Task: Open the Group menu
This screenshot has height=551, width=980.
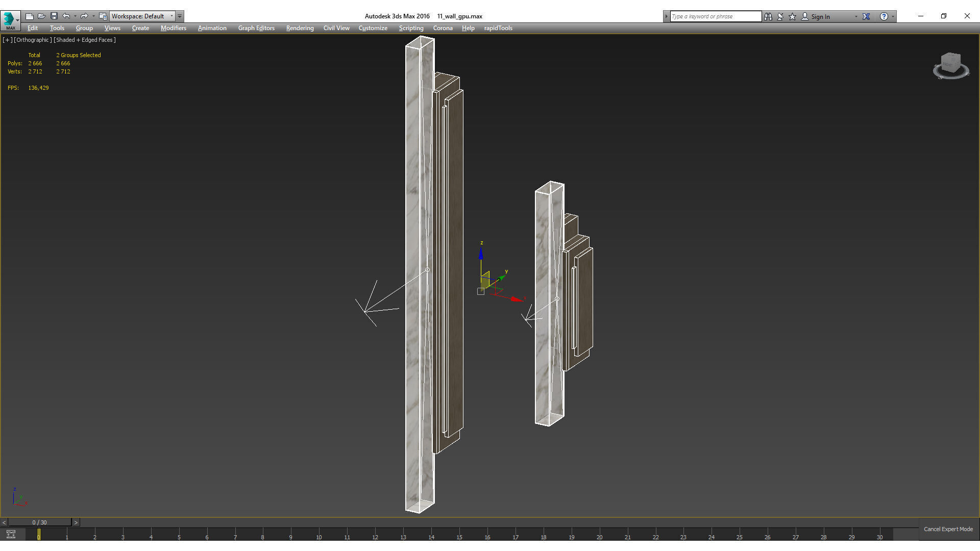Action: click(x=84, y=28)
